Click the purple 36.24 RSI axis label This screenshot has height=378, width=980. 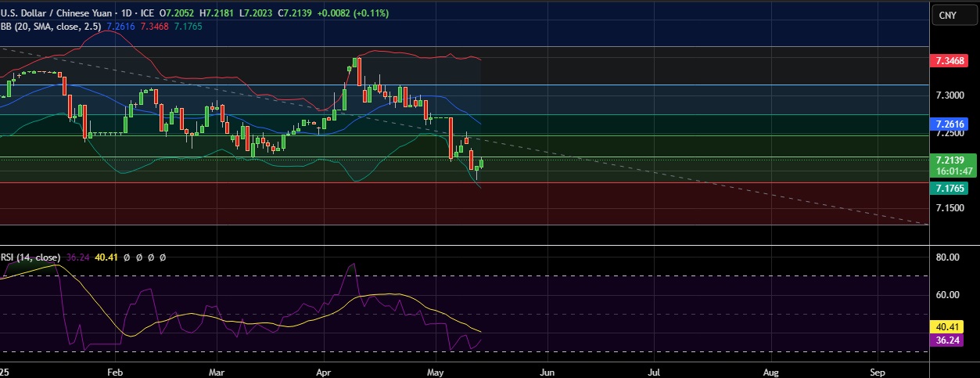(x=948, y=340)
